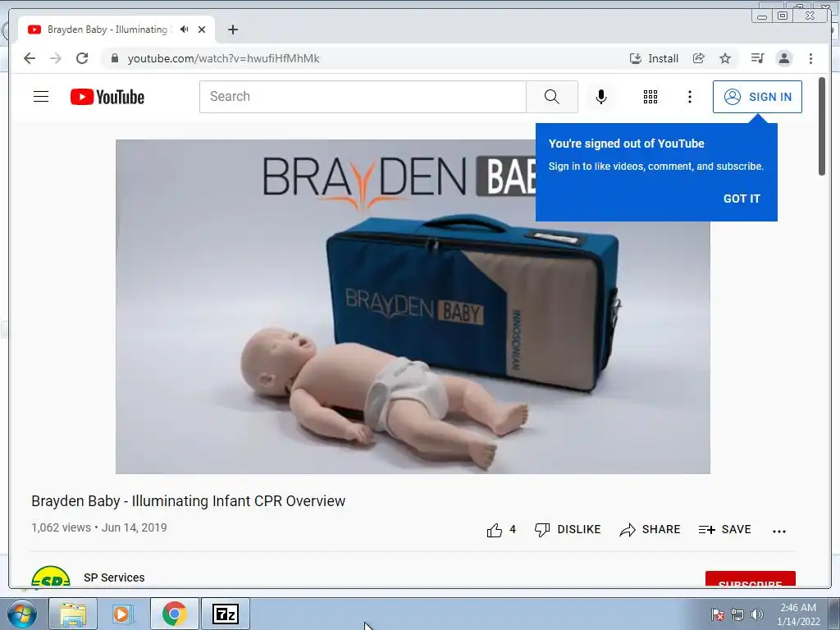The image size is (840, 630).
Task: Open 7-Zip from the taskbar
Action: click(226, 614)
